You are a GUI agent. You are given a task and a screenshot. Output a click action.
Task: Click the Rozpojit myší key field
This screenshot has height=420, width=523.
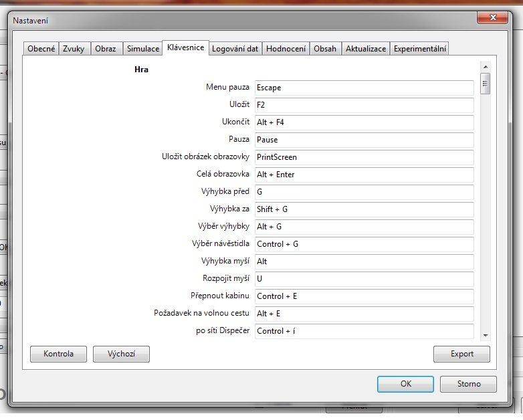(x=364, y=279)
